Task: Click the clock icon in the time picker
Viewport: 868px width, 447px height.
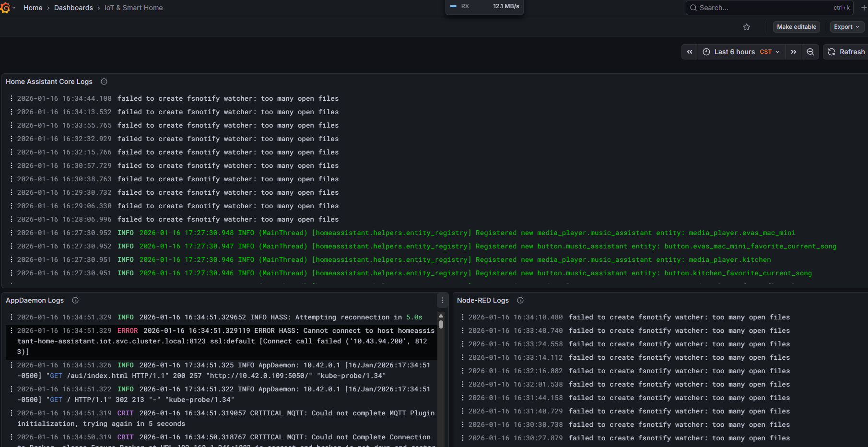Action: [x=706, y=51]
